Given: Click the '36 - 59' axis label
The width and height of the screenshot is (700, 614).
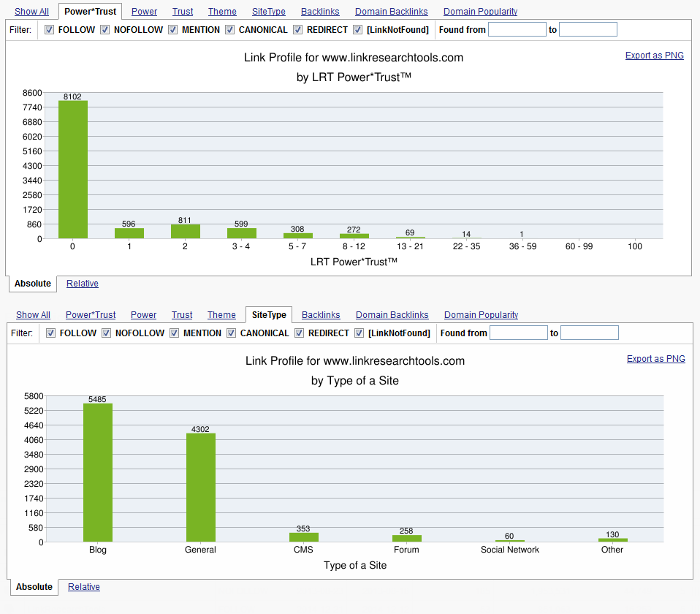Looking at the screenshot, I should click(x=522, y=246).
